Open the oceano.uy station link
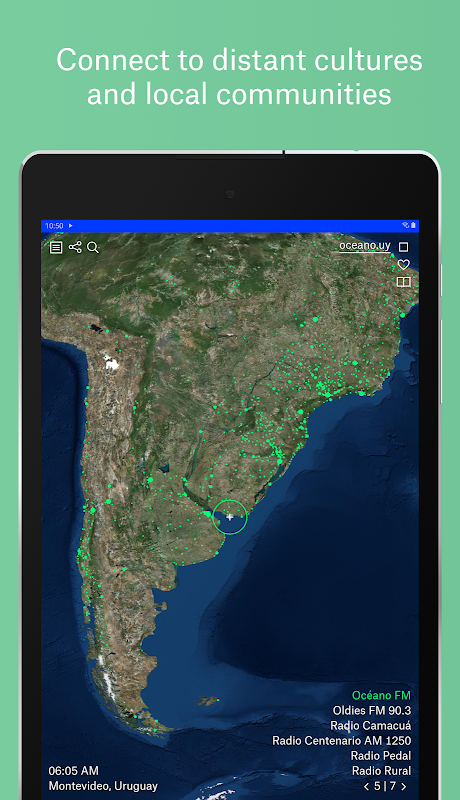Screen dimensions: 460x800 tap(365, 245)
